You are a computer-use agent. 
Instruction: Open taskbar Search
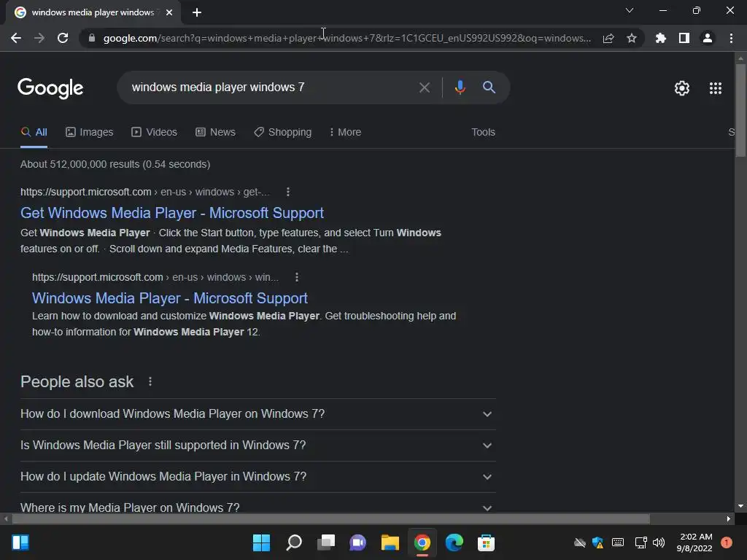(293, 542)
